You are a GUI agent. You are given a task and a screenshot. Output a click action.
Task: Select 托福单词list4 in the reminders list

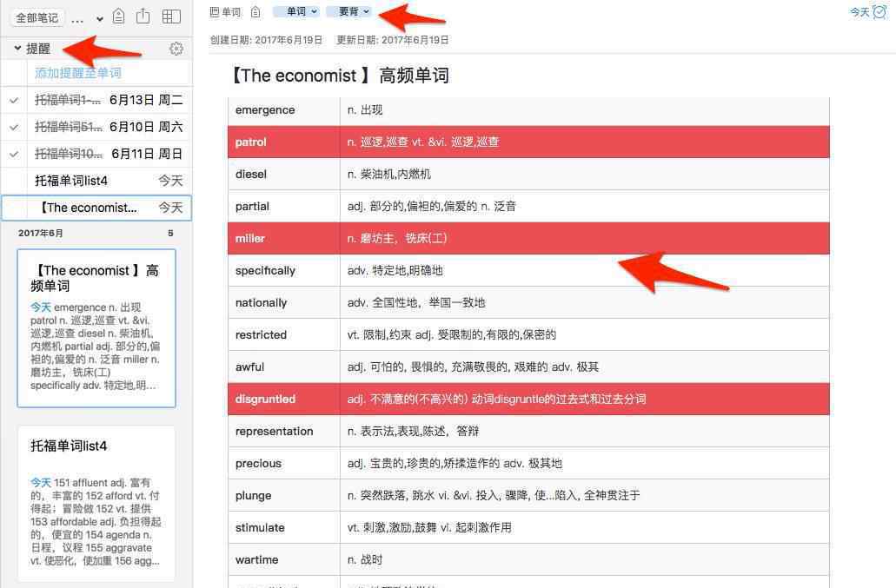71,181
